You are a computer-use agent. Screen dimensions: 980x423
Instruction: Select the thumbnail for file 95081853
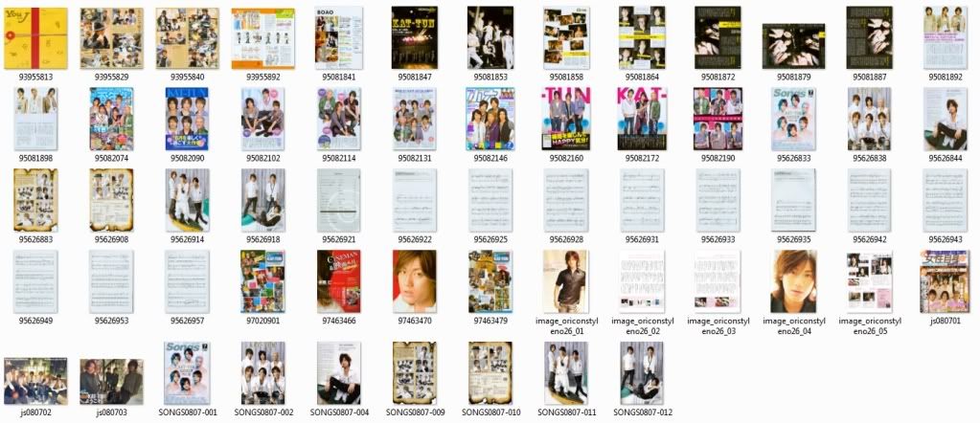pos(490,37)
